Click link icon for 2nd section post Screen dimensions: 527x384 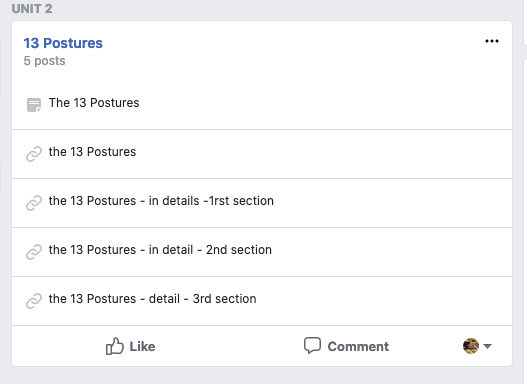[34, 252]
